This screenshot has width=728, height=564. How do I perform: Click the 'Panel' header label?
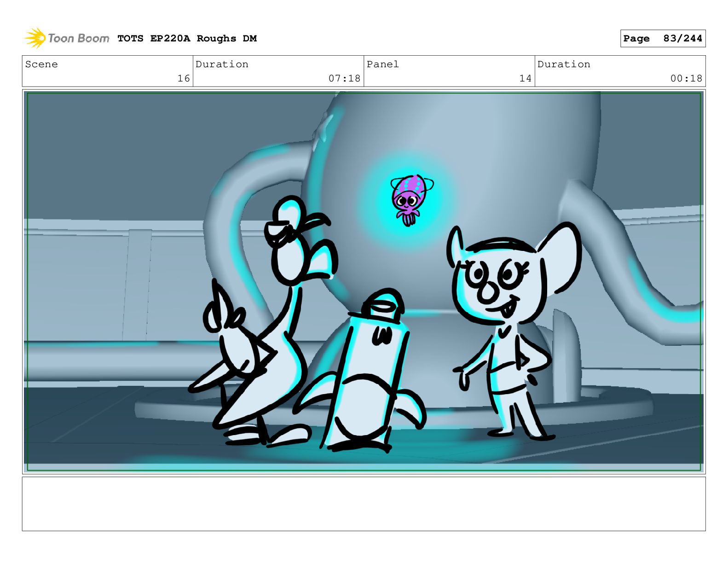click(383, 64)
